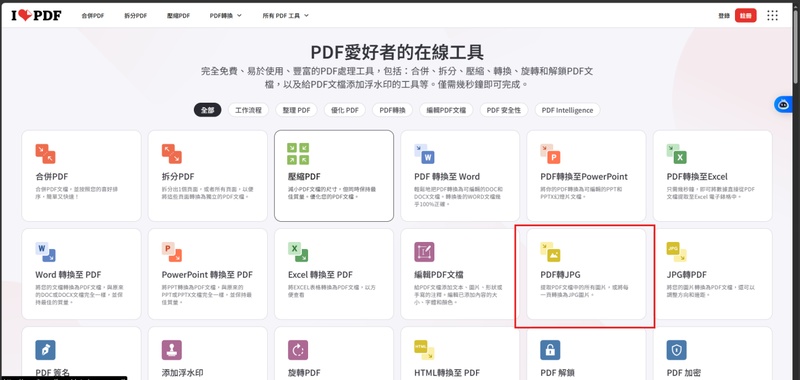Click the Word 轉換至 PDF card title
Image resolution: width=800 pixels, height=380 pixels.
pyautogui.click(x=68, y=275)
